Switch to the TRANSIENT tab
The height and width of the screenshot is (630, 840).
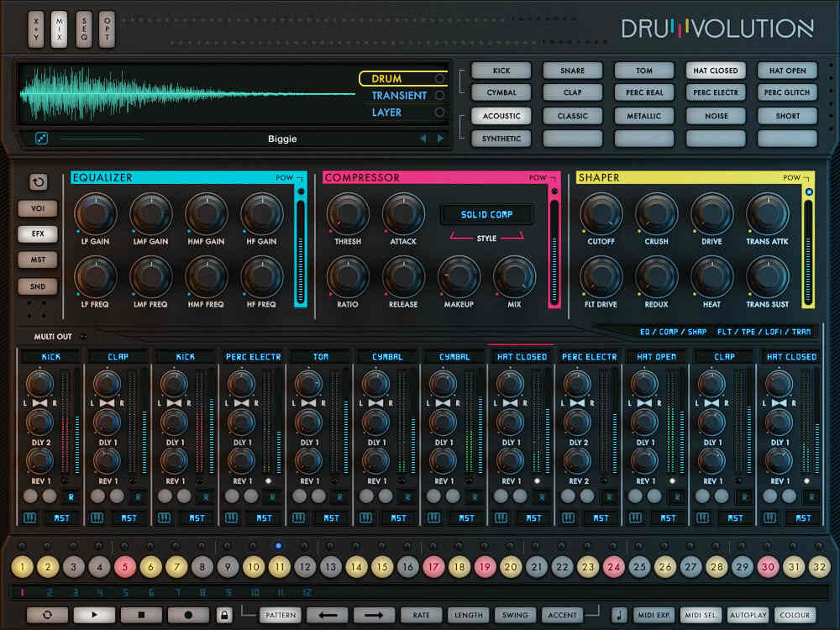click(x=399, y=96)
